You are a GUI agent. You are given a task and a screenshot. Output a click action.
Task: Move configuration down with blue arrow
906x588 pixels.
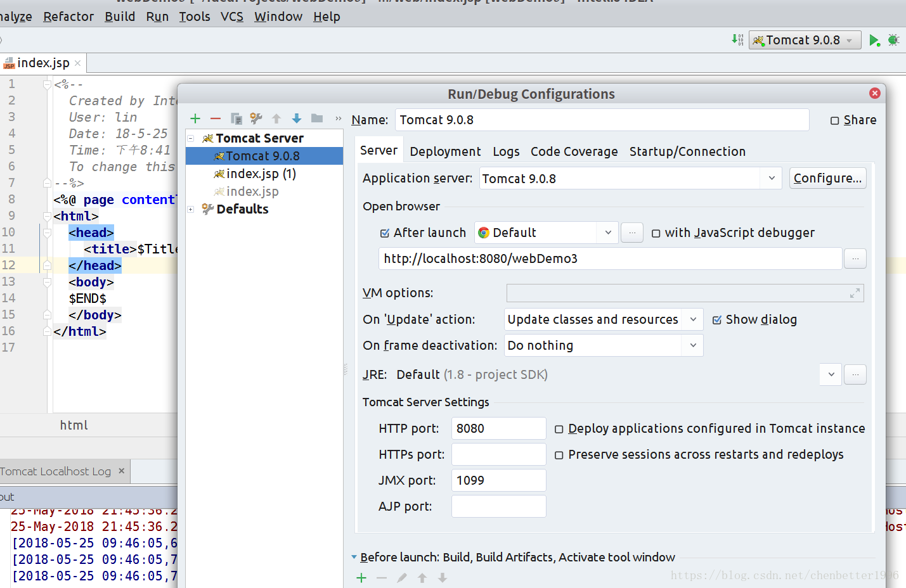coord(297,118)
